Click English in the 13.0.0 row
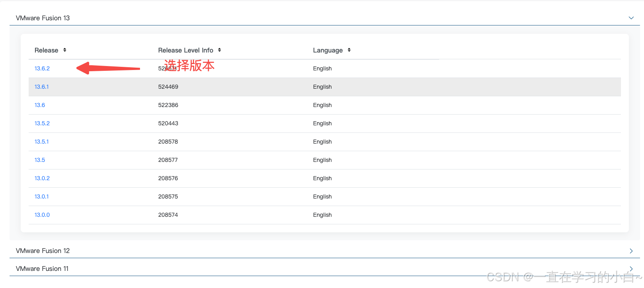Viewport: 644px width, 288px height. coord(322,215)
